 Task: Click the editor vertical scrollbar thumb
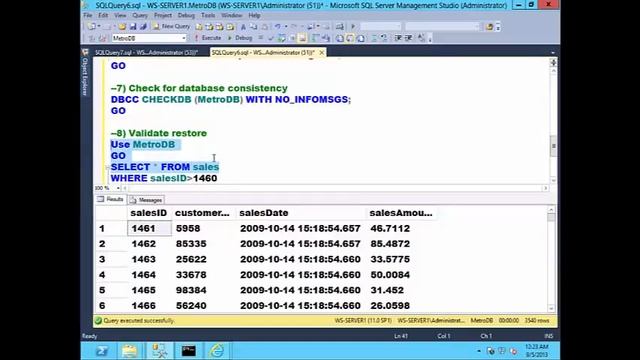553,146
